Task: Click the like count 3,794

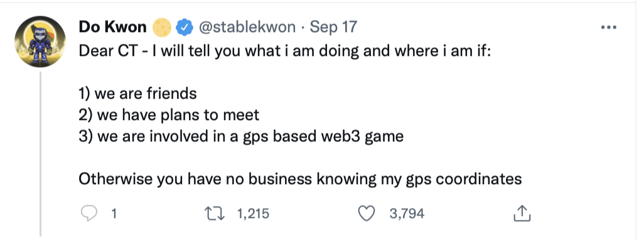Action: [x=406, y=214]
